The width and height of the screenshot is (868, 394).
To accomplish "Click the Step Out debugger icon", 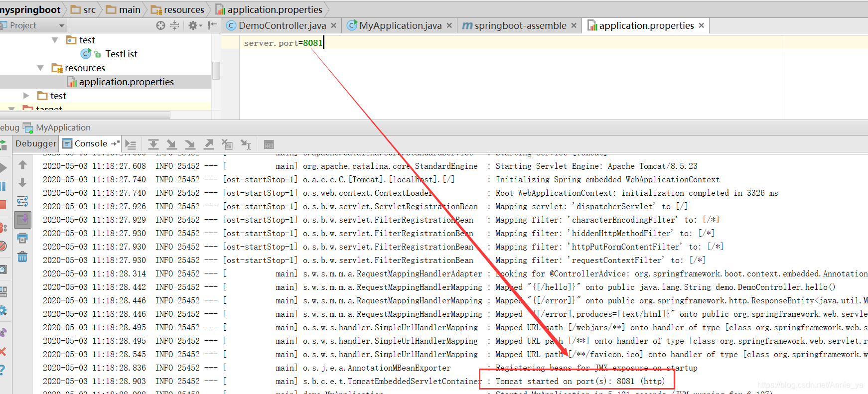I will (209, 144).
